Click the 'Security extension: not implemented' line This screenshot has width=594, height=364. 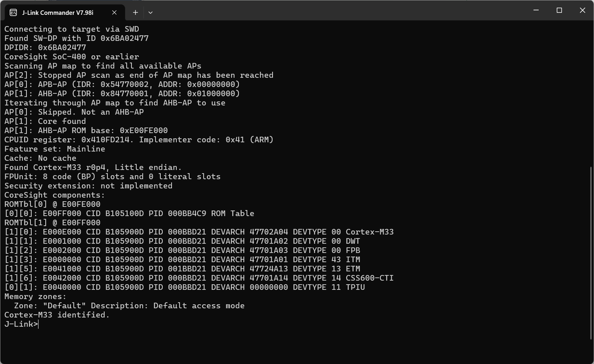[88, 186]
